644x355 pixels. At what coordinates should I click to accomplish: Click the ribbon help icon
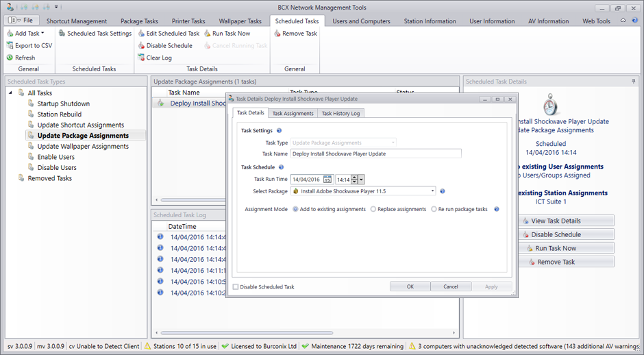click(634, 20)
